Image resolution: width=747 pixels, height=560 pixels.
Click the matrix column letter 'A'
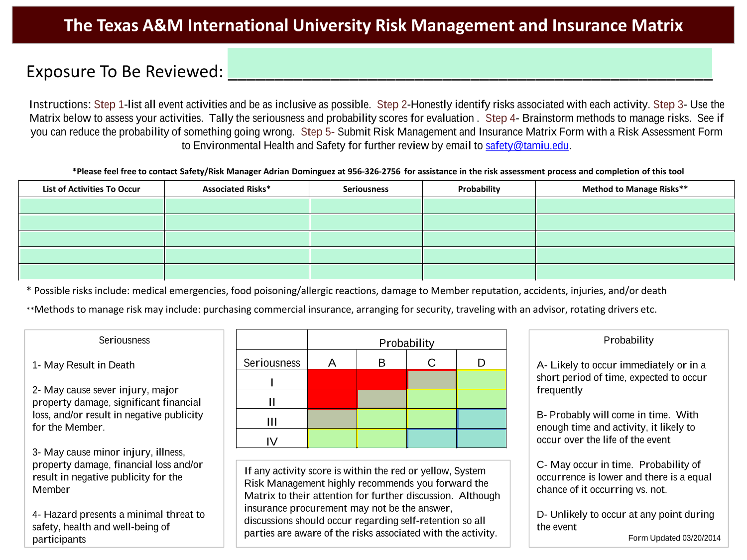332,363
